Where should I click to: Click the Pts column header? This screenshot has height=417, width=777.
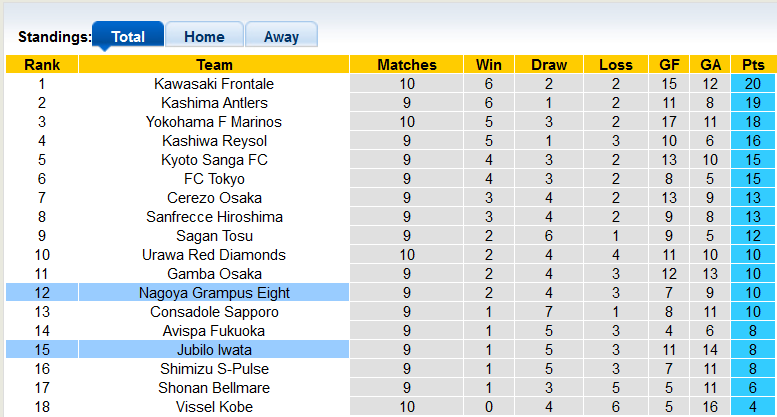(753, 65)
